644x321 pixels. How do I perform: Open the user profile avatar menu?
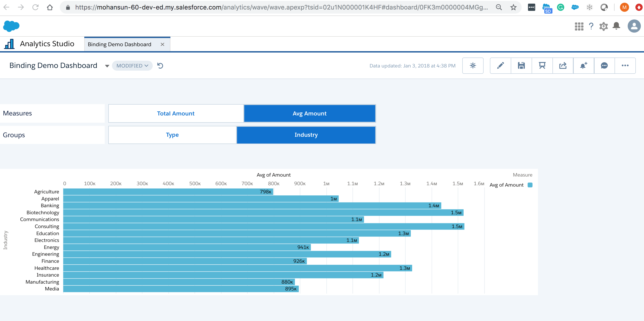[634, 26]
